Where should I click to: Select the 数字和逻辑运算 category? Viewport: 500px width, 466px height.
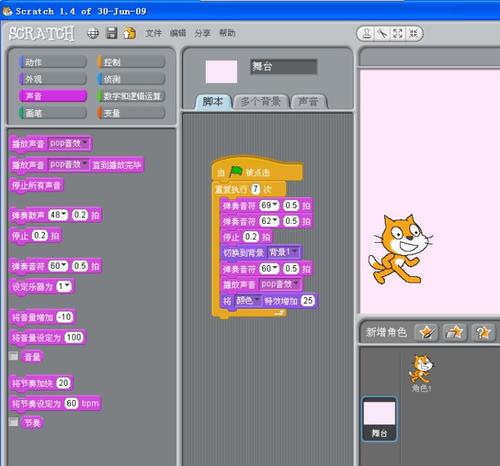click(x=131, y=96)
